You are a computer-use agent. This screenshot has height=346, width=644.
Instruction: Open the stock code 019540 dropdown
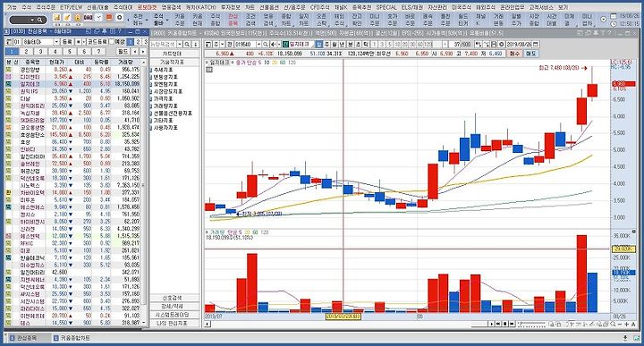click(x=258, y=44)
